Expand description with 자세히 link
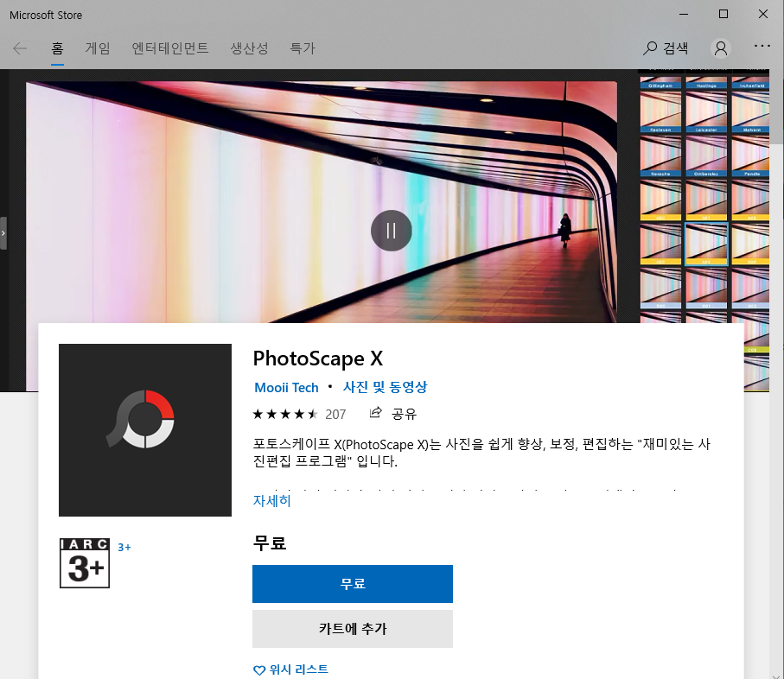The image size is (784, 679). coord(271,501)
